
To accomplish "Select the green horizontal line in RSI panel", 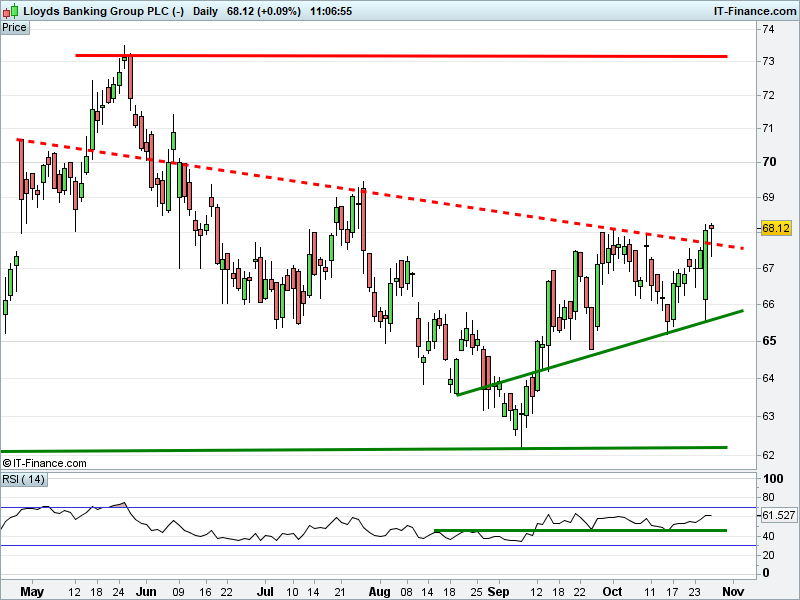I will click(x=581, y=531).
